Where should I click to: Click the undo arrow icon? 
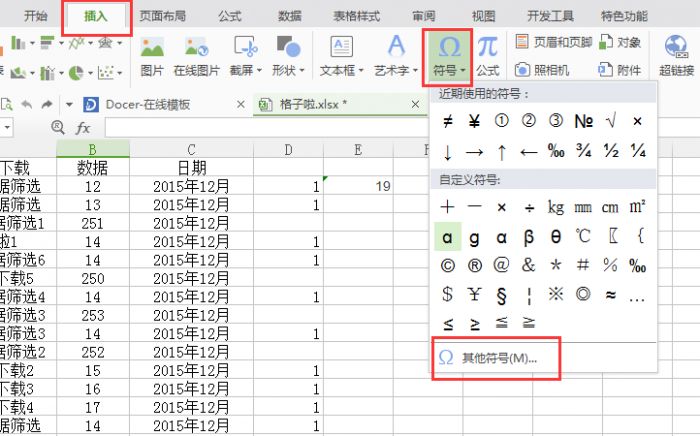point(27,104)
